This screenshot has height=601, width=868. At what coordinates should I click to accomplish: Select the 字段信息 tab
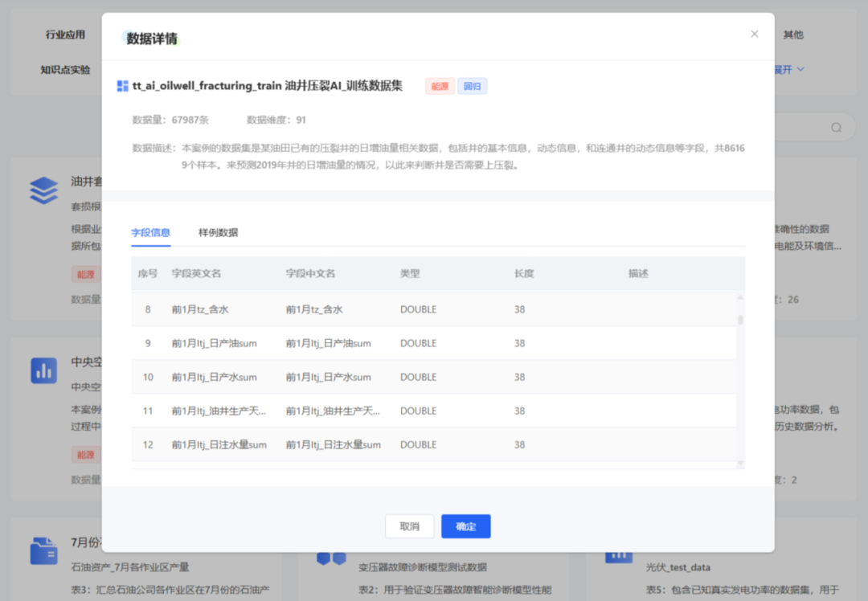click(151, 233)
